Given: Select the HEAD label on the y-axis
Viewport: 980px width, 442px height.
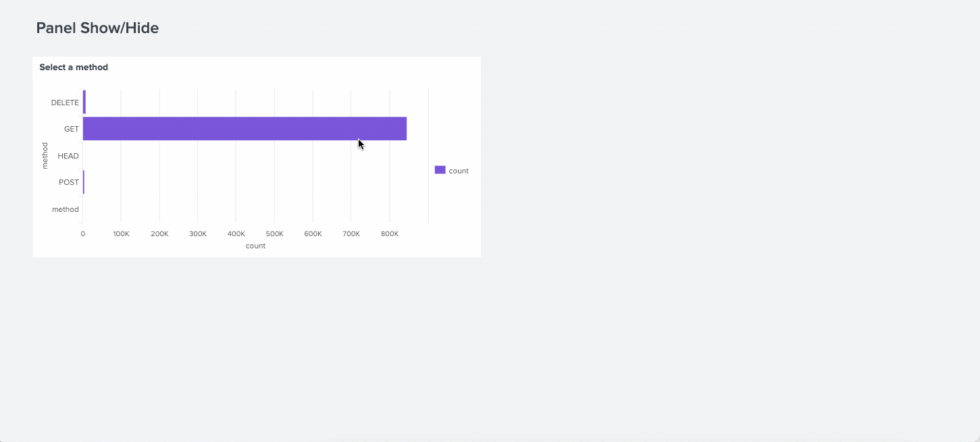Looking at the screenshot, I should pos(68,155).
